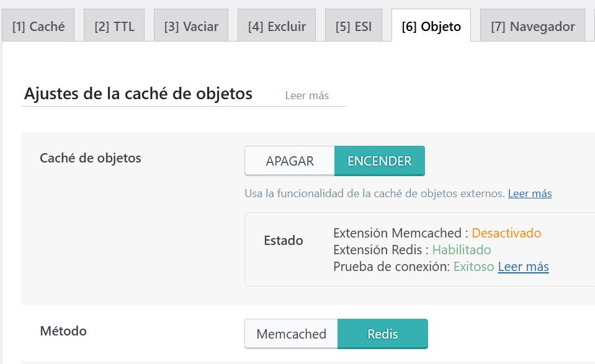Click the orange Desactivado Memcached status
This screenshot has width=595, height=364.
[506, 233]
